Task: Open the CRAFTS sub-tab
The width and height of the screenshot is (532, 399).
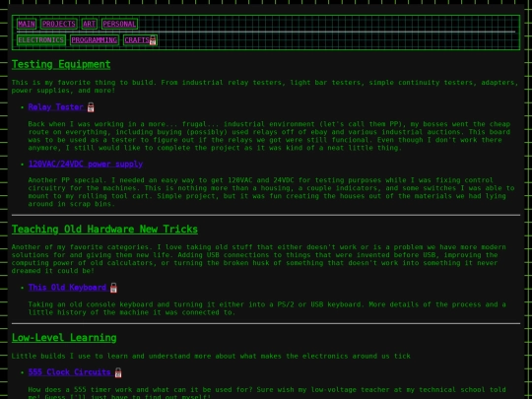Action: pyautogui.click(x=140, y=40)
